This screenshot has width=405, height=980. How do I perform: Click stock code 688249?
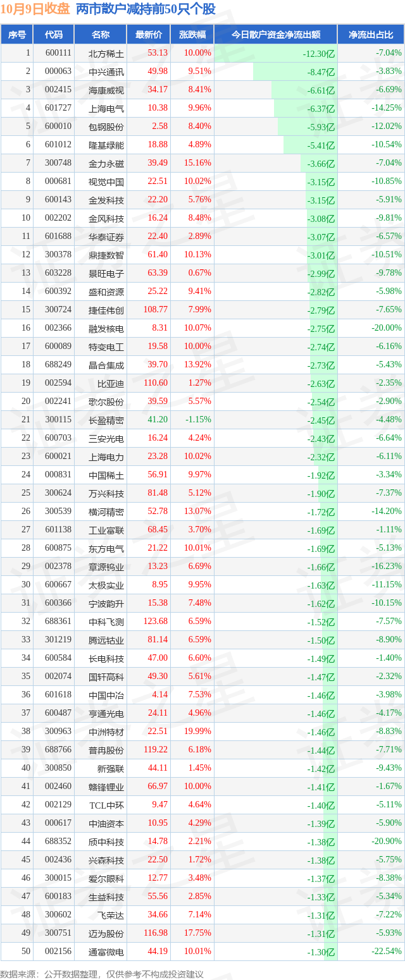[58, 365]
